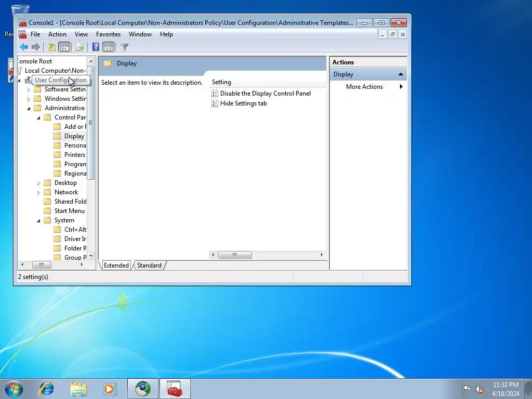Screen dimensions: 532x399
Task: Open More Actions submenu in Actions pane
Action: coord(368,87)
